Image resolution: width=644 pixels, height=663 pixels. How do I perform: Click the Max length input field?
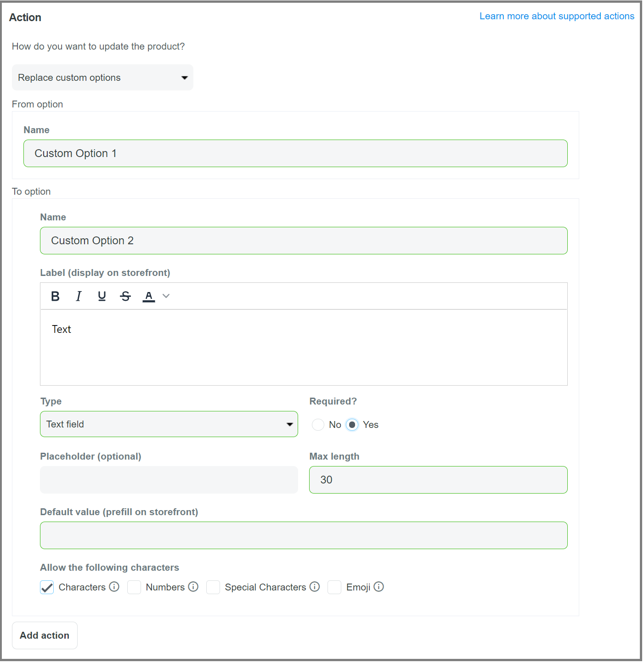pyautogui.click(x=438, y=480)
